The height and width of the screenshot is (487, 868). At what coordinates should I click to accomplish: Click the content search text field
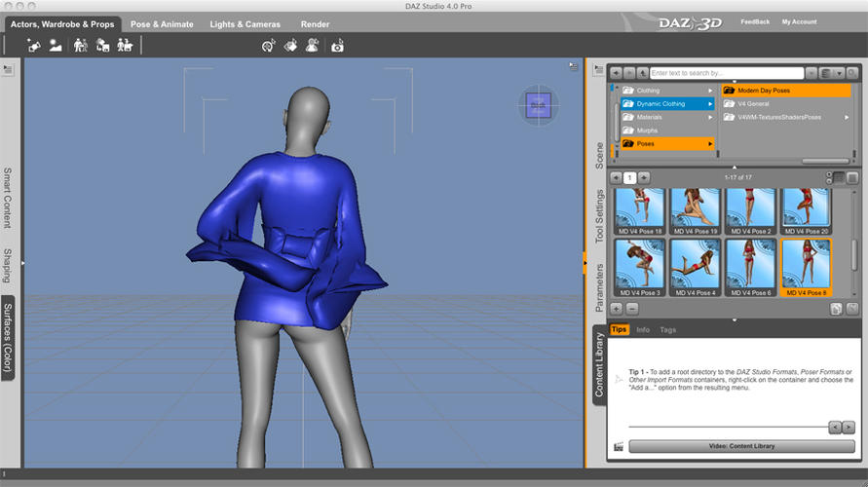[x=727, y=73]
